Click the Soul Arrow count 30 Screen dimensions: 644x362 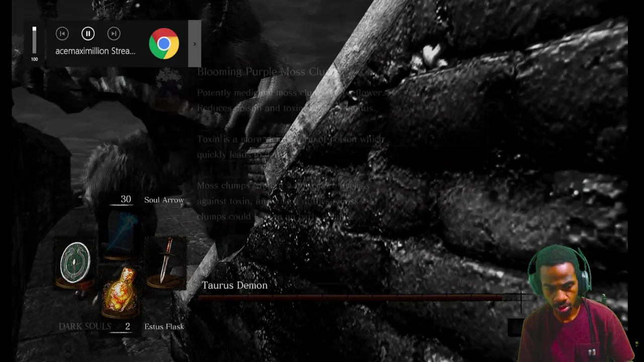point(126,200)
